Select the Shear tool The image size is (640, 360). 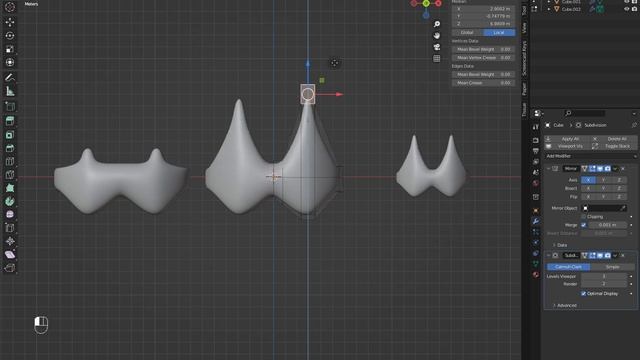coord(10,255)
